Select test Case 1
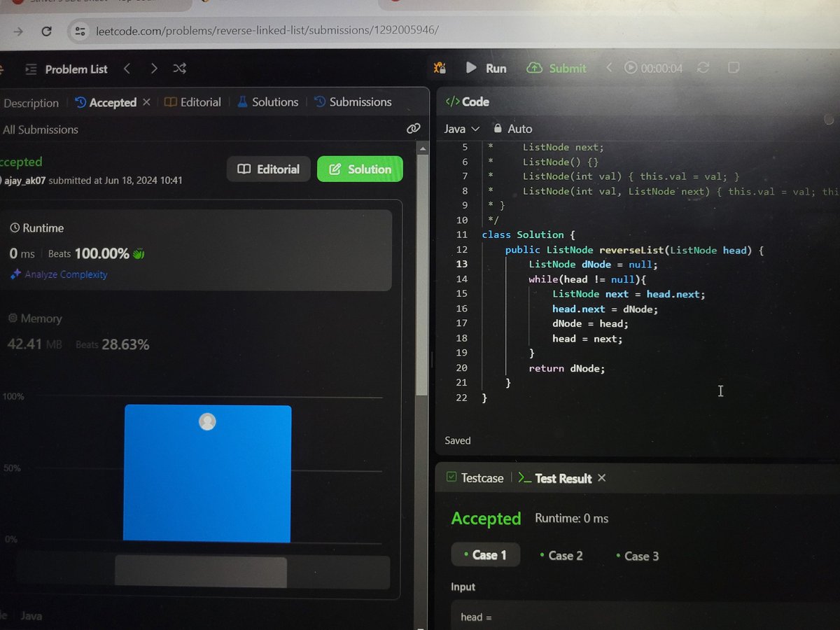 (x=485, y=555)
